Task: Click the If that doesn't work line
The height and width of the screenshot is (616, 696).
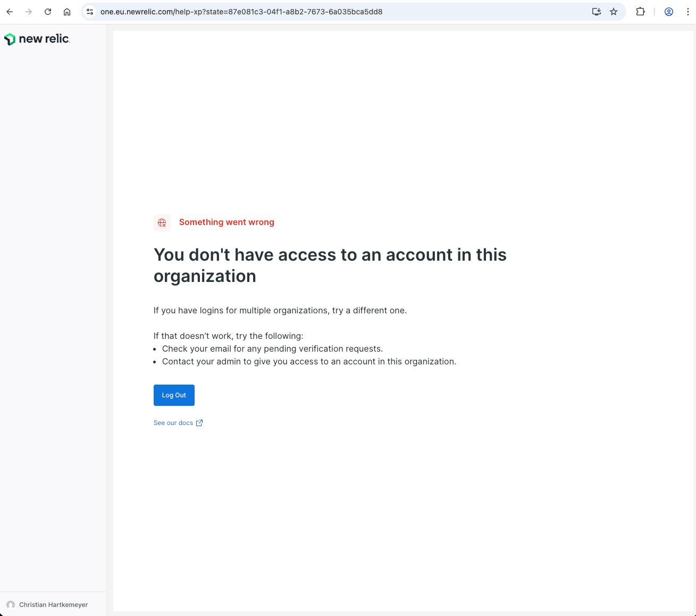Action: tap(229, 336)
